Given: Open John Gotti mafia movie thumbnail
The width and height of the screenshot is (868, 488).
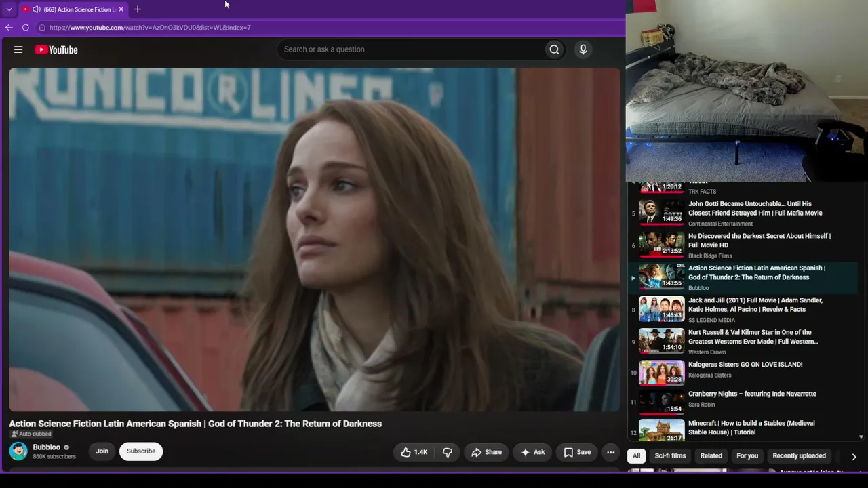Looking at the screenshot, I should point(661,212).
